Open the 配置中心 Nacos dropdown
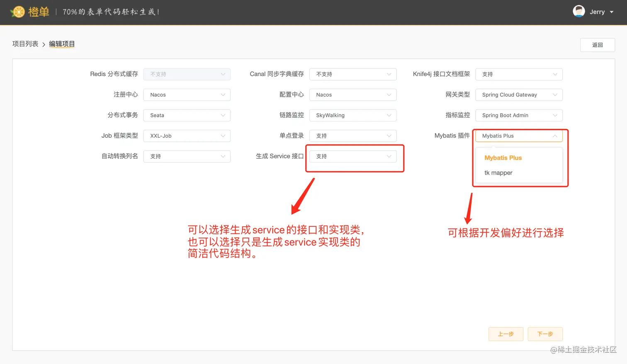The height and width of the screenshot is (364, 627). [x=353, y=95]
